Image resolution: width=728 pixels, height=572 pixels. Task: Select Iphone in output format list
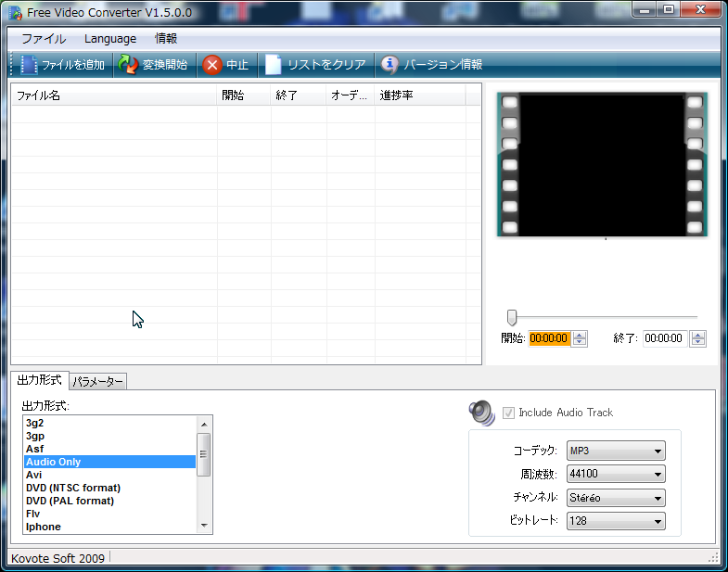point(110,527)
